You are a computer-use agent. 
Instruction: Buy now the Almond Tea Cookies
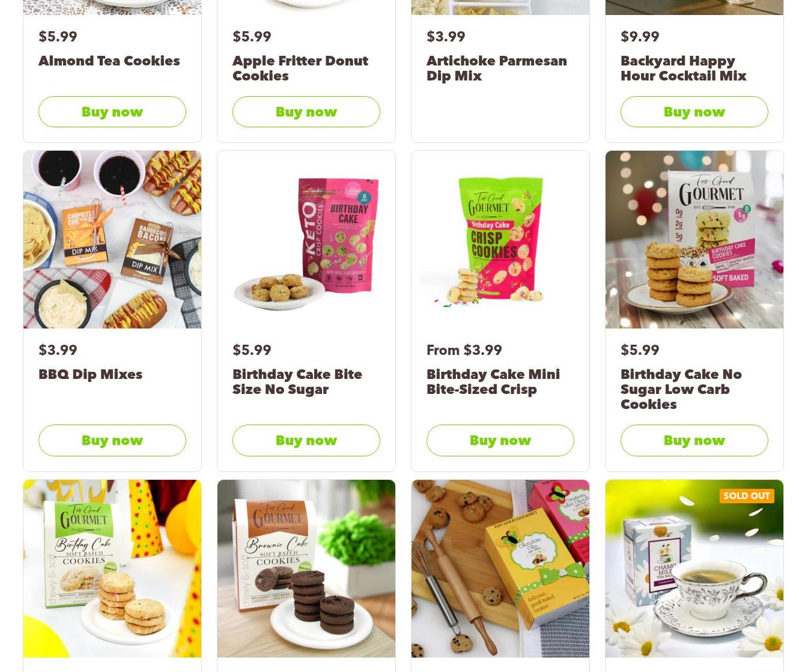point(112,112)
